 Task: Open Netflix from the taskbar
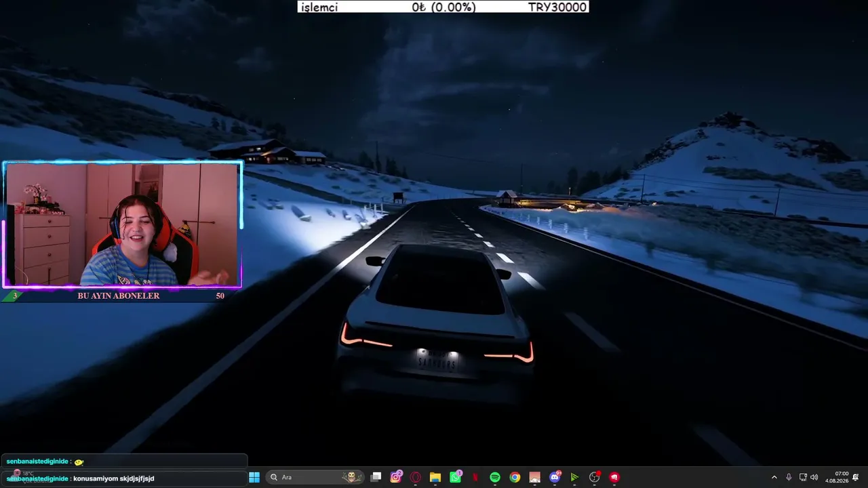point(475,477)
